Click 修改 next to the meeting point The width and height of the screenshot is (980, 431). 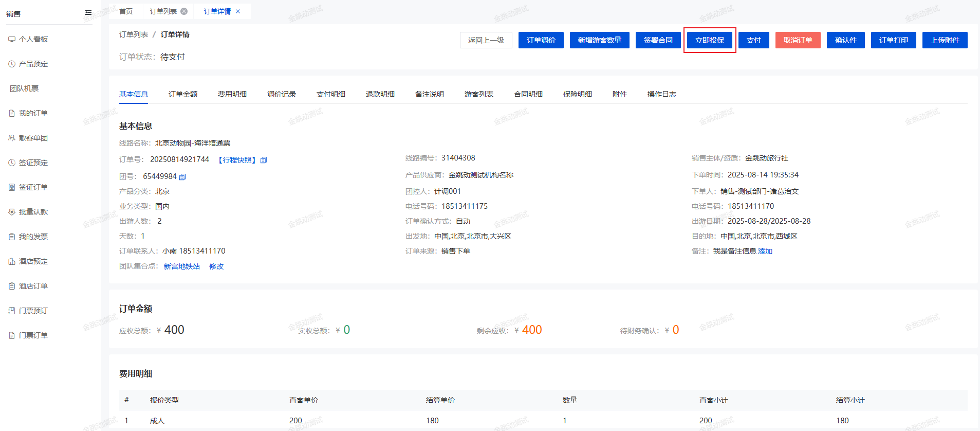point(216,266)
